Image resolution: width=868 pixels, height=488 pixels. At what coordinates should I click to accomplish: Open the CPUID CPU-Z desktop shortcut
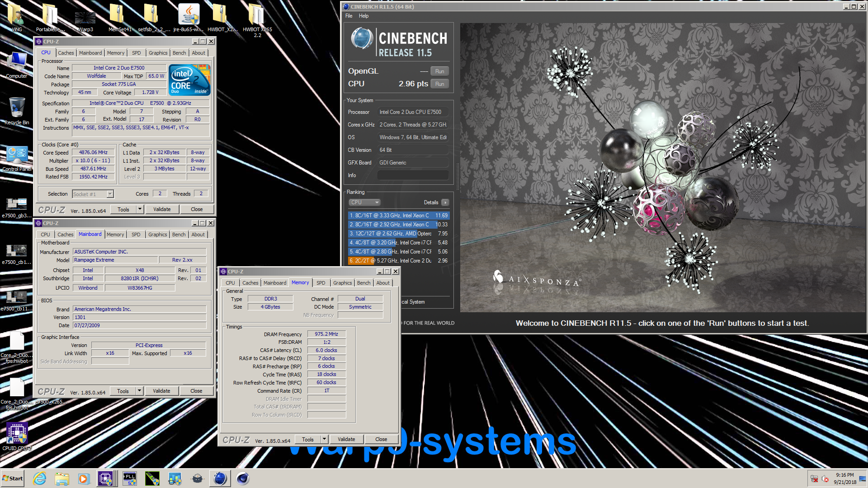click(17, 436)
